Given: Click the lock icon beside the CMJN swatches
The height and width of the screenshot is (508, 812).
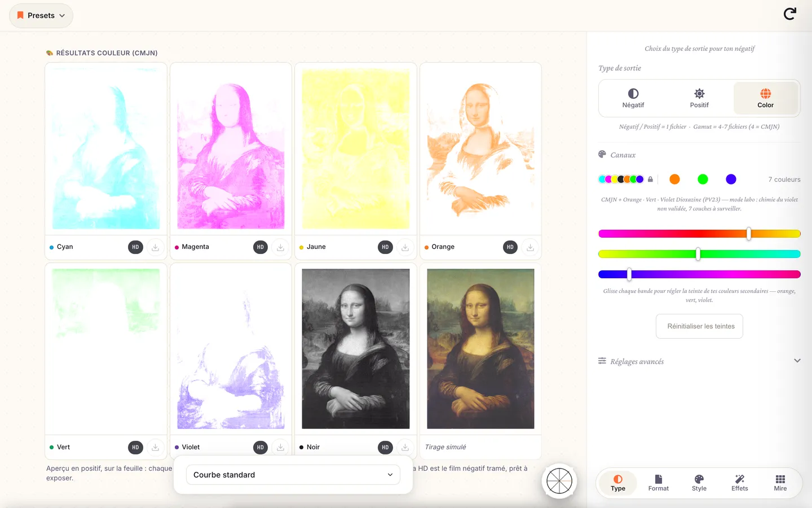Looking at the screenshot, I should (650, 179).
